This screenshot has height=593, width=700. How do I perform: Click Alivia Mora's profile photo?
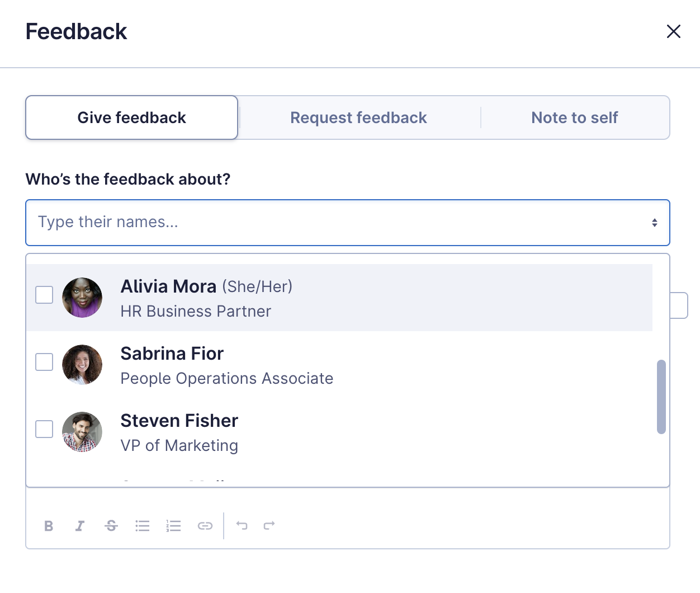point(82,298)
